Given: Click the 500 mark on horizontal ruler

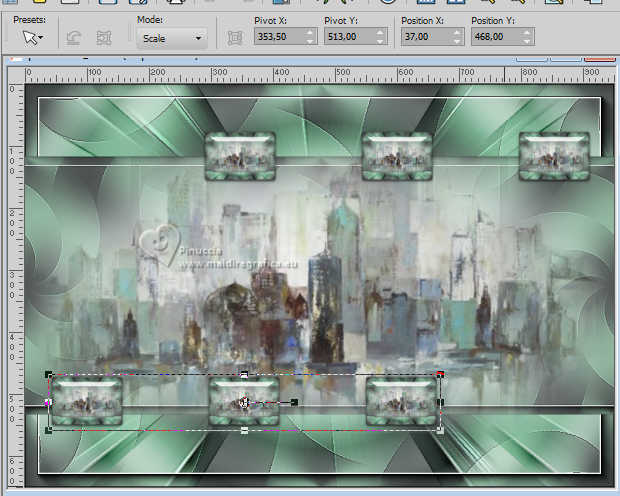Looking at the screenshot, I should pyautogui.click(x=342, y=72).
